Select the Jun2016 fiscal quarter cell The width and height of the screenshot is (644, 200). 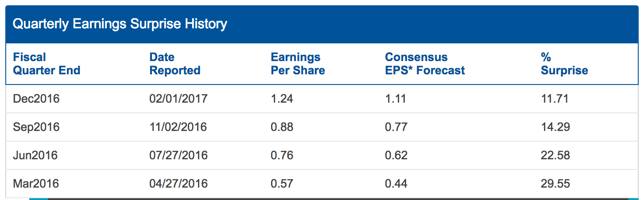coord(35,155)
